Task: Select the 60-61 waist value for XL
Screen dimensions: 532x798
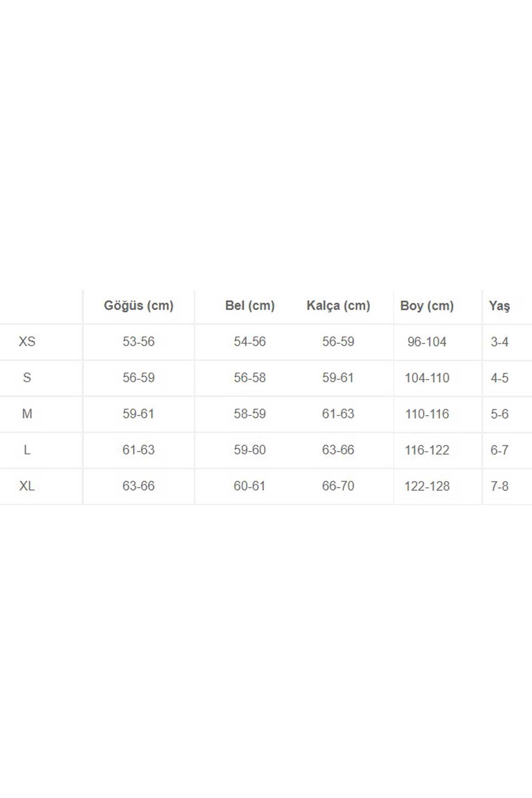Action: click(x=250, y=486)
